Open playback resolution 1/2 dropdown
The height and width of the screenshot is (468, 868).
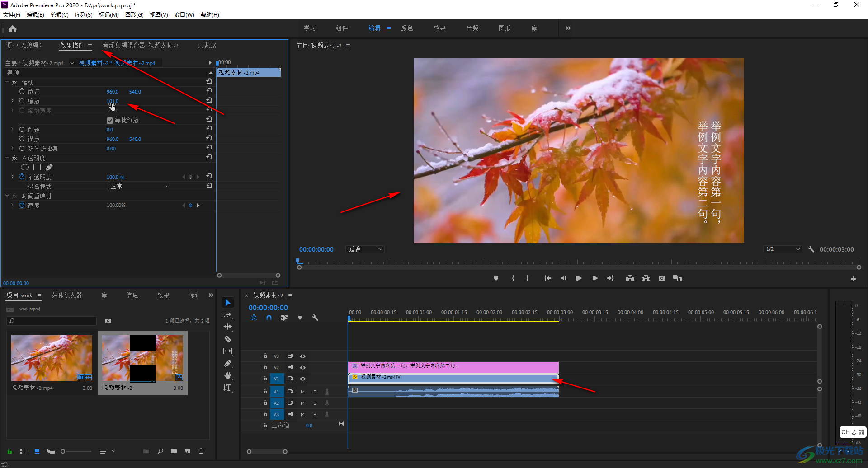click(783, 249)
